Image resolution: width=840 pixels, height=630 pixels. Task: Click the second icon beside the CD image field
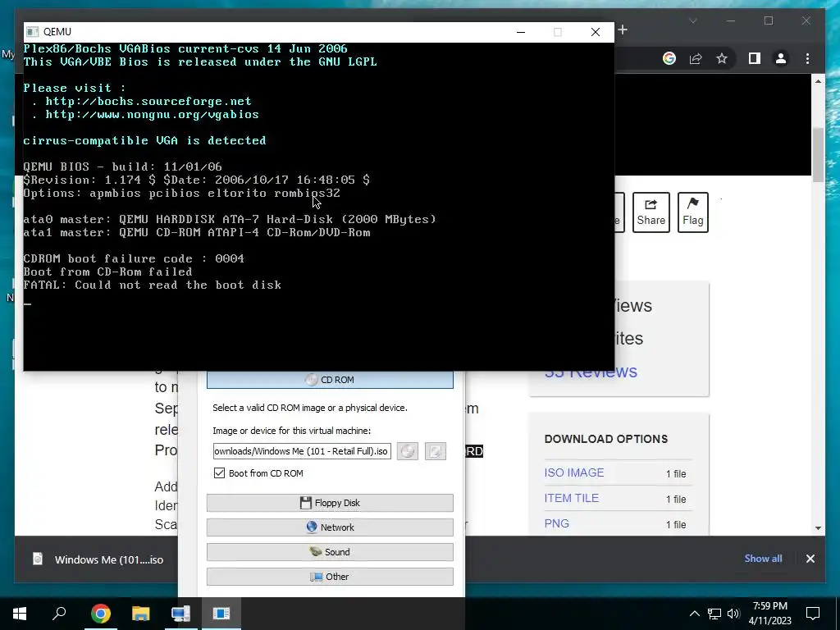coord(436,451)
